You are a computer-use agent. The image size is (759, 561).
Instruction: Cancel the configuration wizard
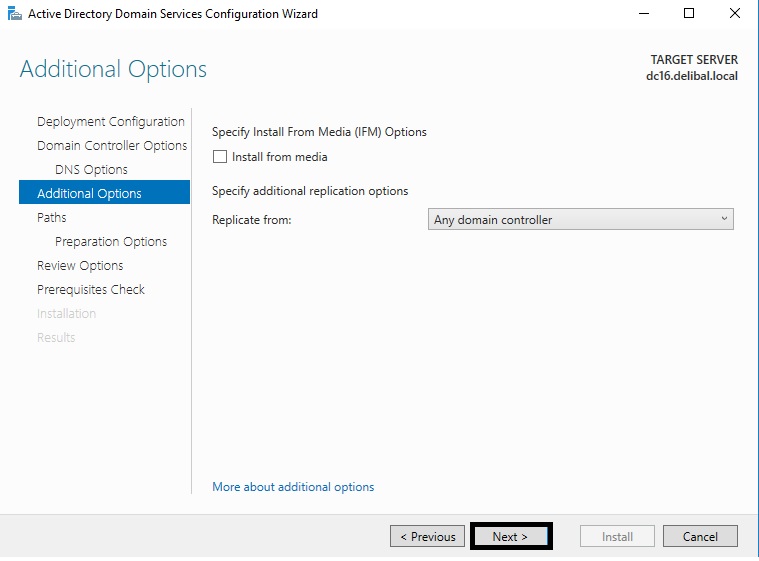pyautogui.click(x=700, y=537)
